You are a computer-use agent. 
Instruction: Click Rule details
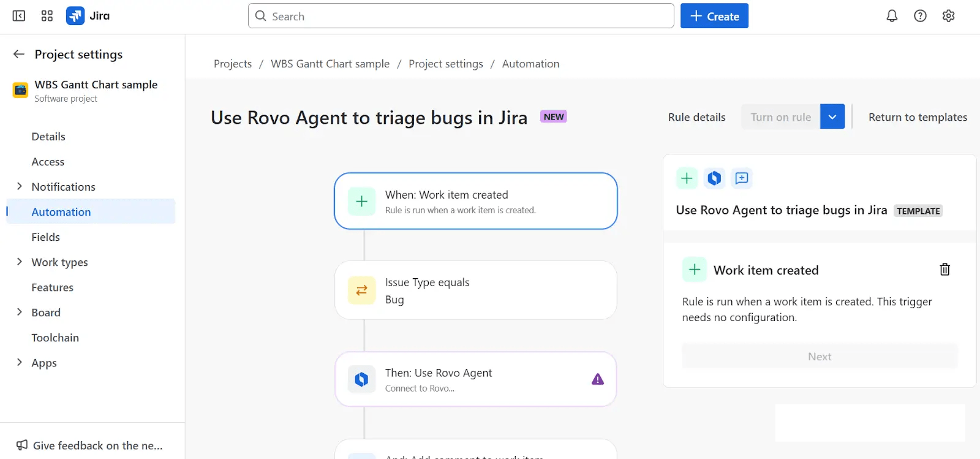[x=696, y=117]
